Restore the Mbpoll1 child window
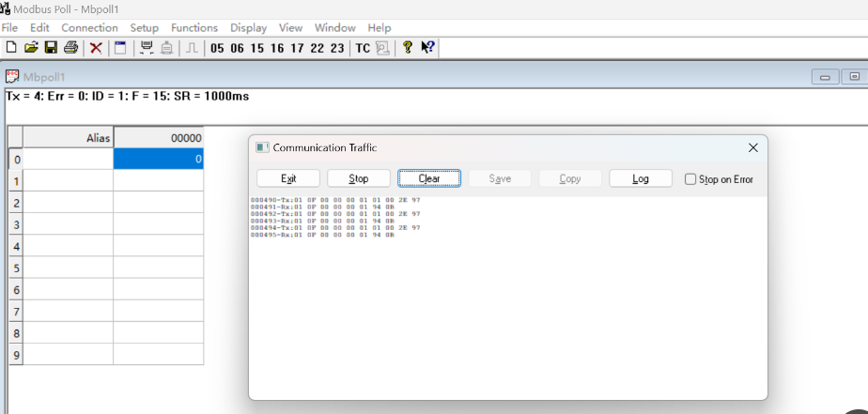 (x=855, y=77)
